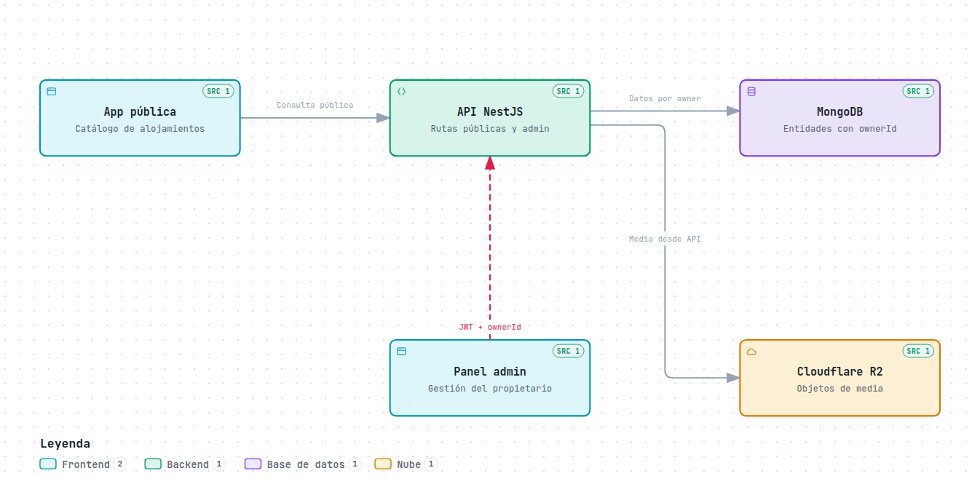The image size is (980, 484).
Task: Select the Nube legend color swatch
Action: click(383, 464)
